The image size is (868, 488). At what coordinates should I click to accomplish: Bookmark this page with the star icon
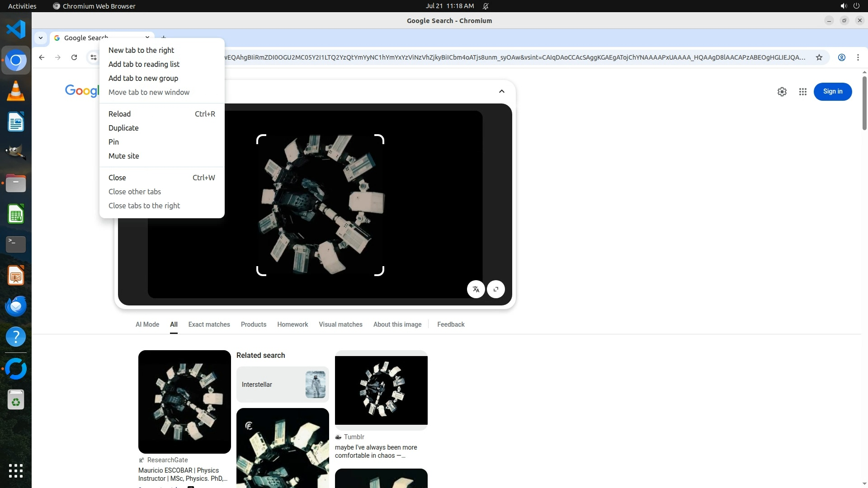819,57
